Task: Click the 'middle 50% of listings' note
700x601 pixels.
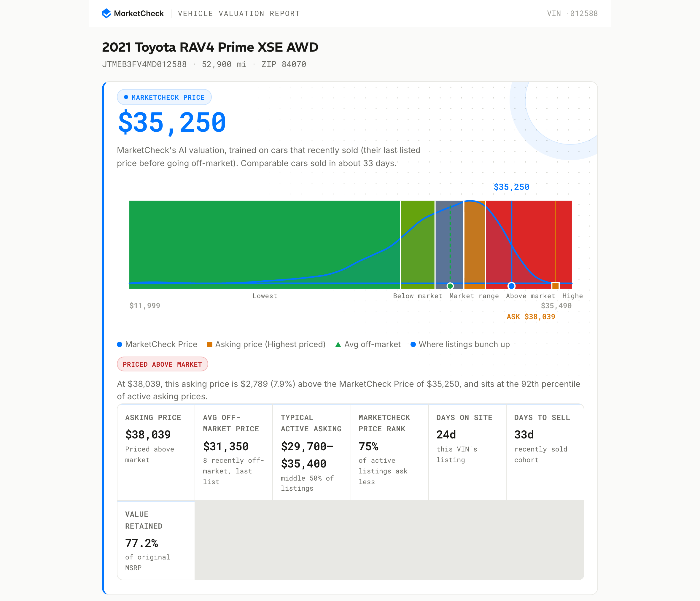Action: (307, 484)
